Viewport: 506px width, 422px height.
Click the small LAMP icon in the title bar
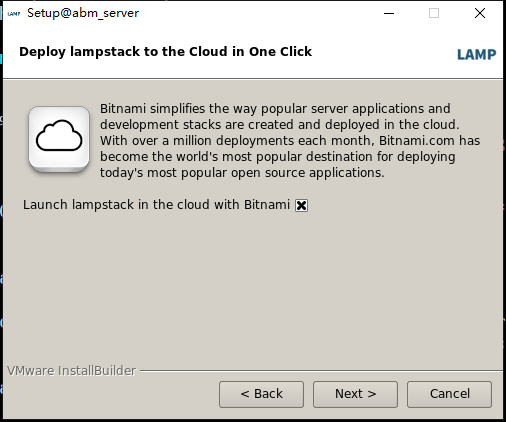pyautogui.click(x=14, y=14)
